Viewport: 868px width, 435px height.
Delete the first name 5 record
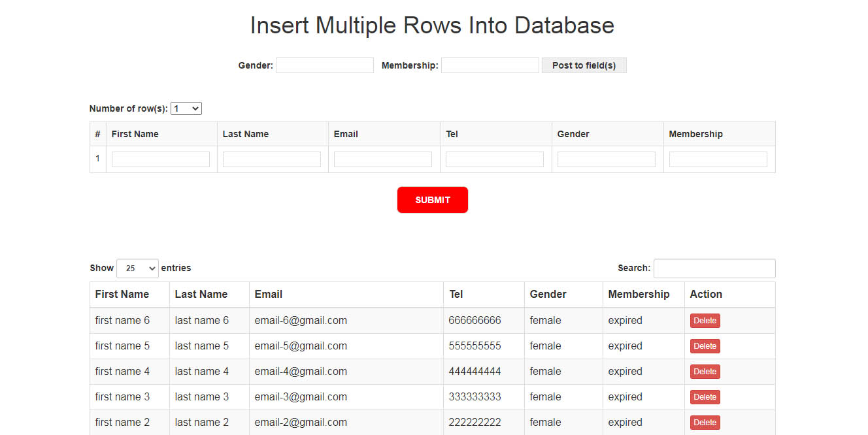click(705, 346)
